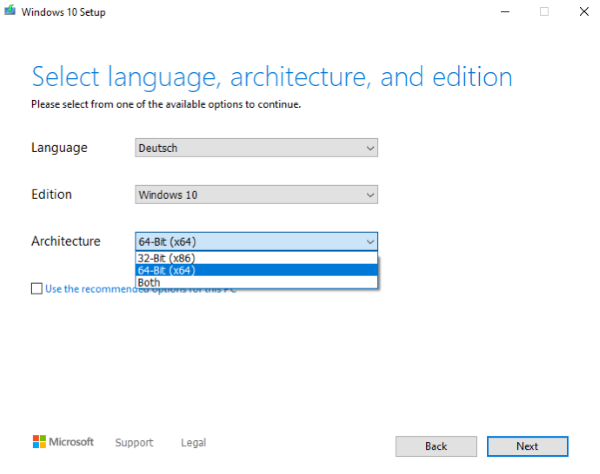Minimize the Windows 10 Setup window

[505, 12]
